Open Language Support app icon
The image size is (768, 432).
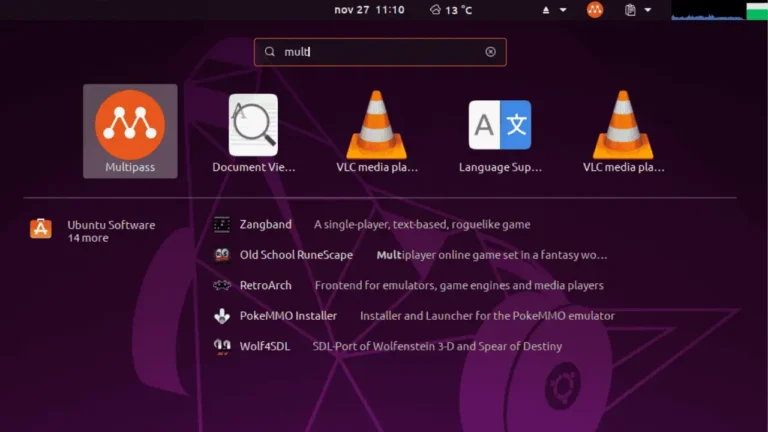pyautogui.click(x=500, y=125)
